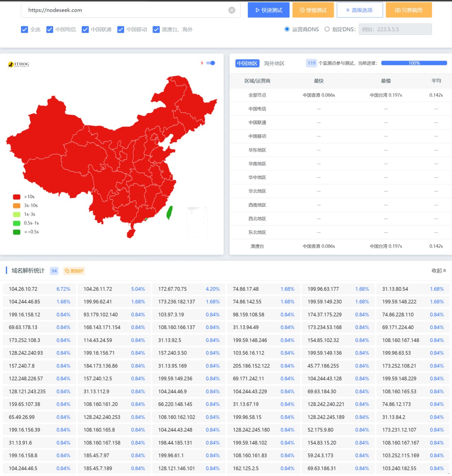Click the 94 count badge

[x=54, y=271]
